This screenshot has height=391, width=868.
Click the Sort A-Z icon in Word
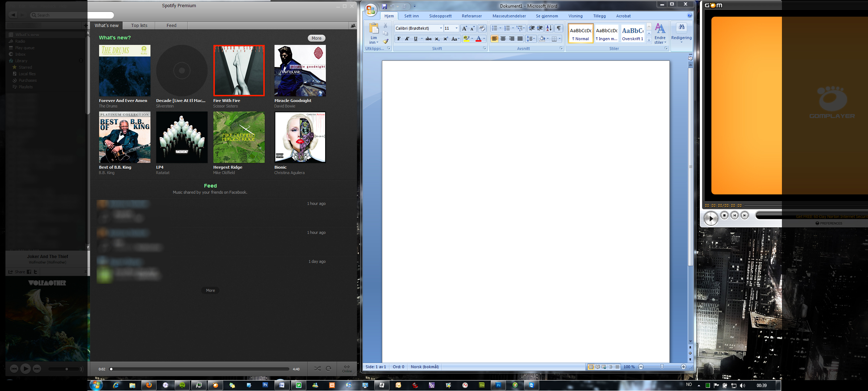coord(549,28)
